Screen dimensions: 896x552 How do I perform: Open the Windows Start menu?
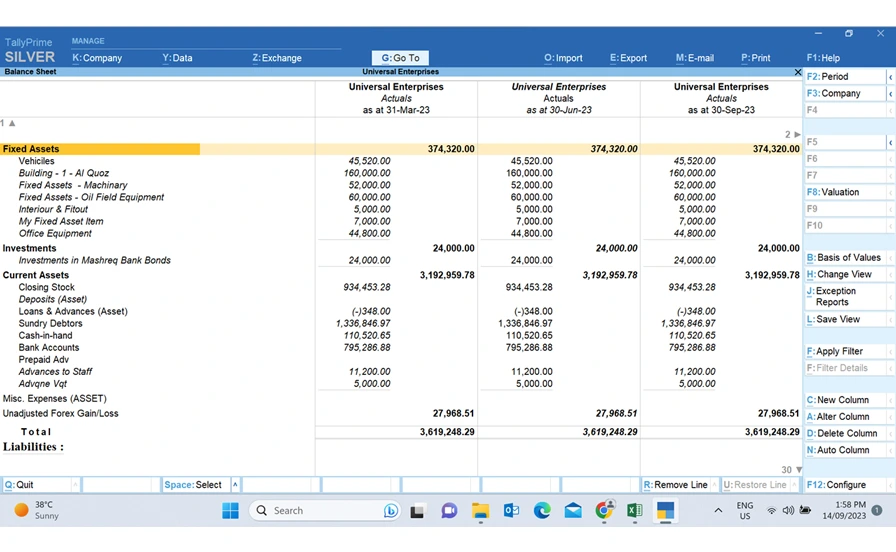point(230,510)
